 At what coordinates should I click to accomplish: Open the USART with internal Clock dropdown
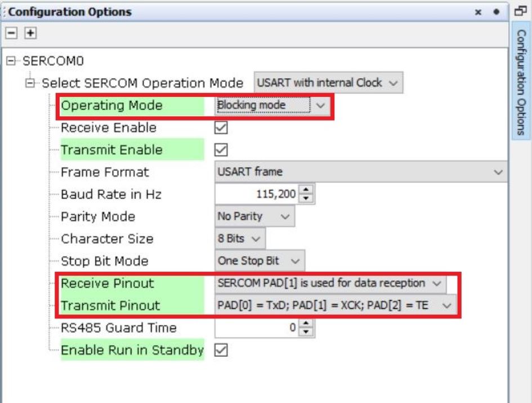[x=328, y=83]
